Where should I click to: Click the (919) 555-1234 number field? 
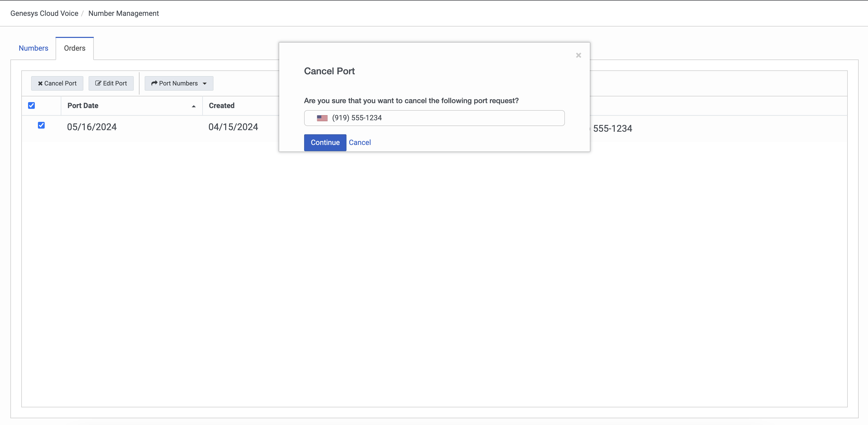tap(434, 118)
